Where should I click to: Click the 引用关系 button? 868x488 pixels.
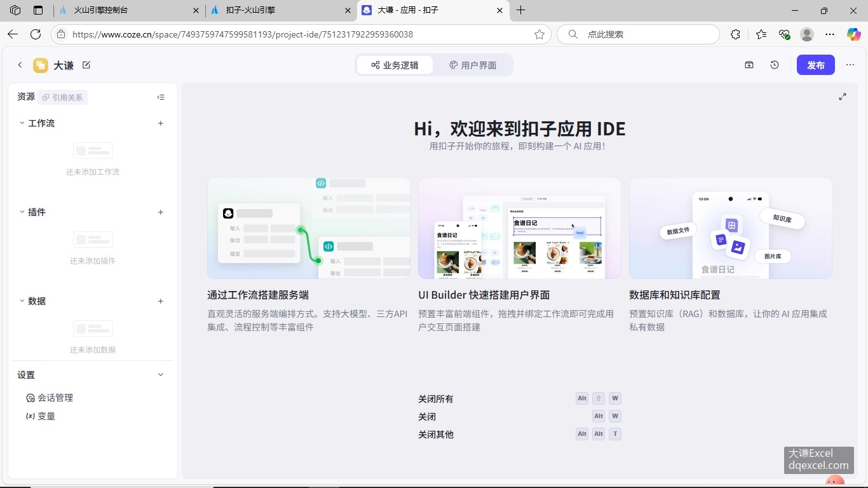[x=62, y=97]
